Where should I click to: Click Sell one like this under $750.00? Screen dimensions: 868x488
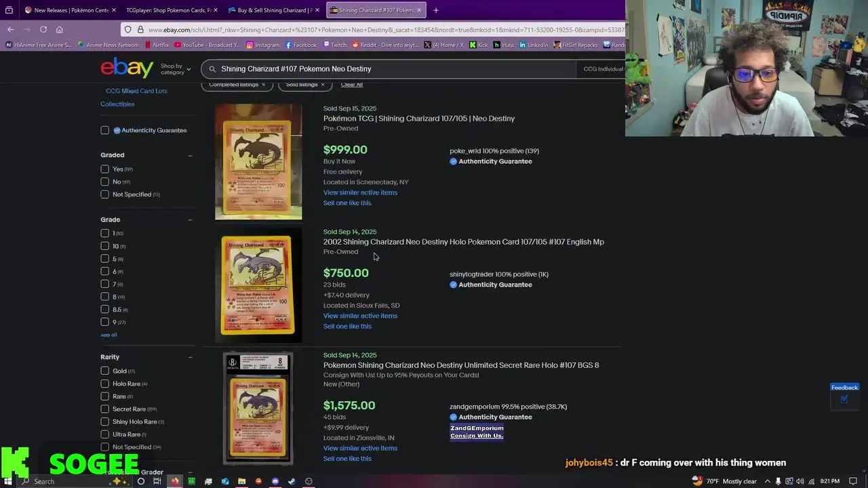[x=347, y=326]
